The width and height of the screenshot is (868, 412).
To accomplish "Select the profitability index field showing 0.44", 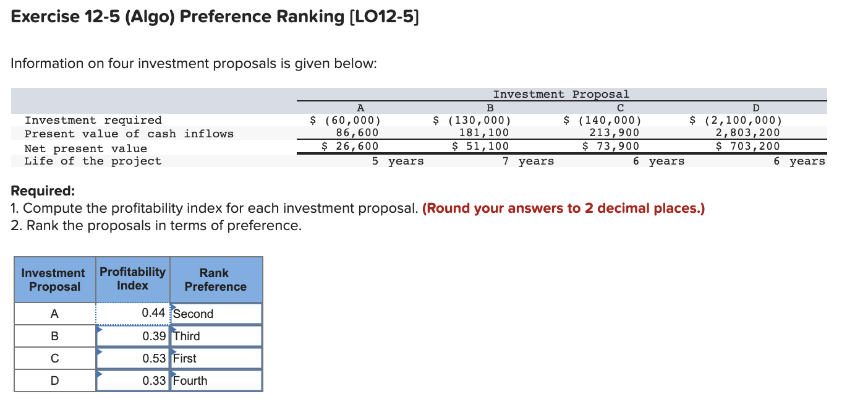I will point(133,313).
